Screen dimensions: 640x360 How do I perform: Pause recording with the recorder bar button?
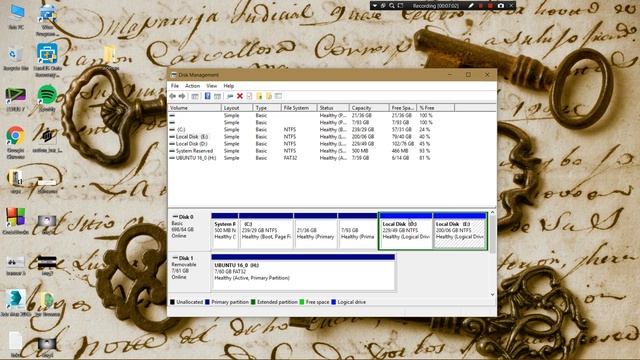[x=481, y=6]
